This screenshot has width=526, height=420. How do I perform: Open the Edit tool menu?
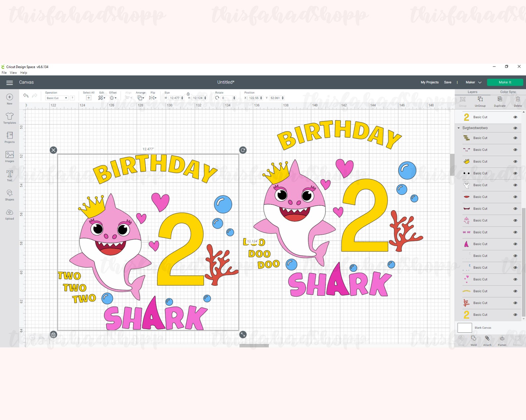pyautogui.click(x=101, y=98)
